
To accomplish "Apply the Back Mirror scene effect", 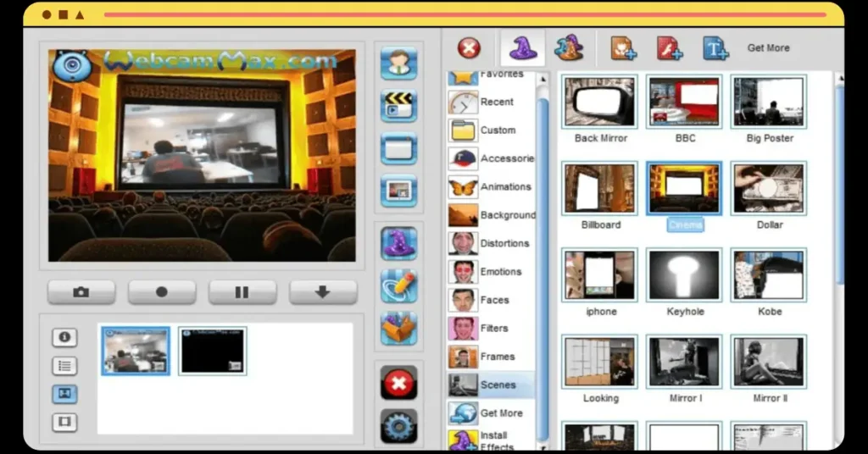I will 600,102.
